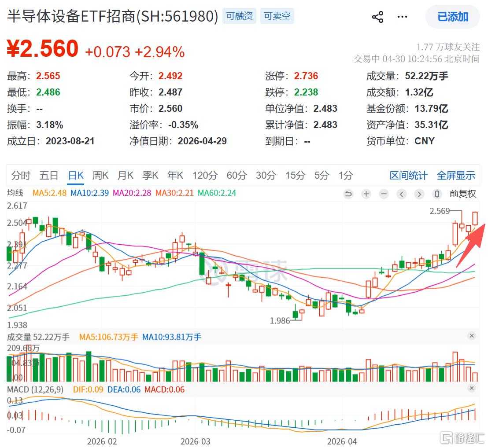Viewport: 488px width, 448px height.
Task: Switch to the 30分 chart tab
Action: 266,175
